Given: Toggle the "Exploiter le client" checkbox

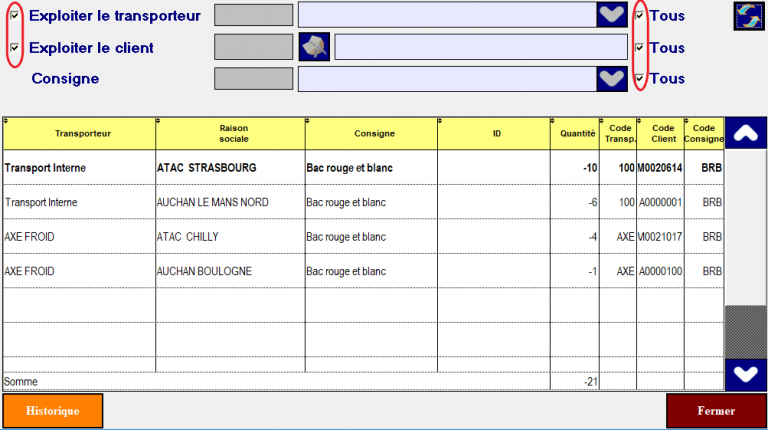Looking at the screenshot, I should 14,47.
